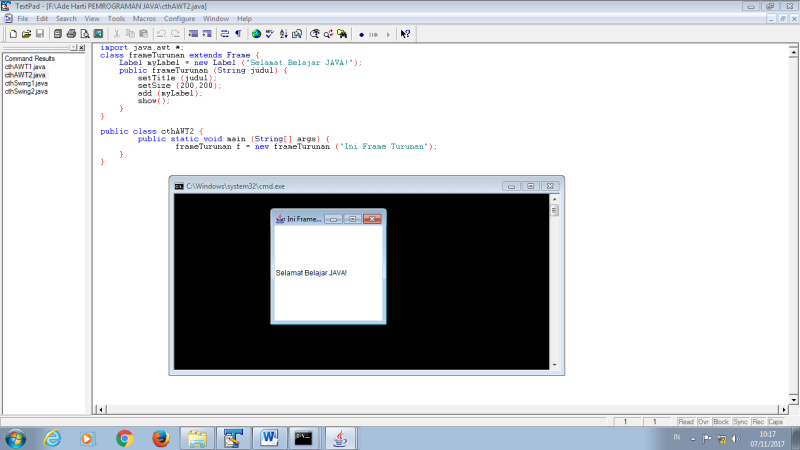This screenshot has height=450, width=800.
Task: Open the Tools menu
Action: 116,18
